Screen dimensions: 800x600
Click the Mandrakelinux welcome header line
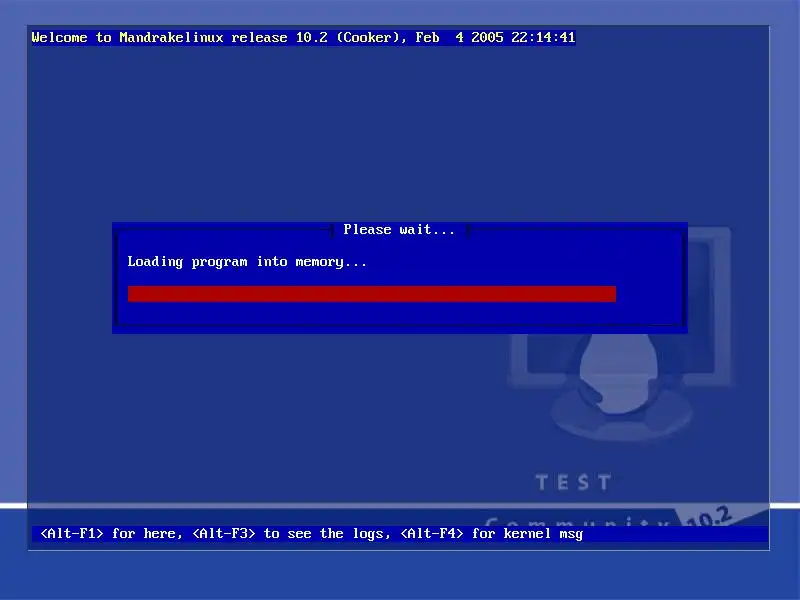304,38
